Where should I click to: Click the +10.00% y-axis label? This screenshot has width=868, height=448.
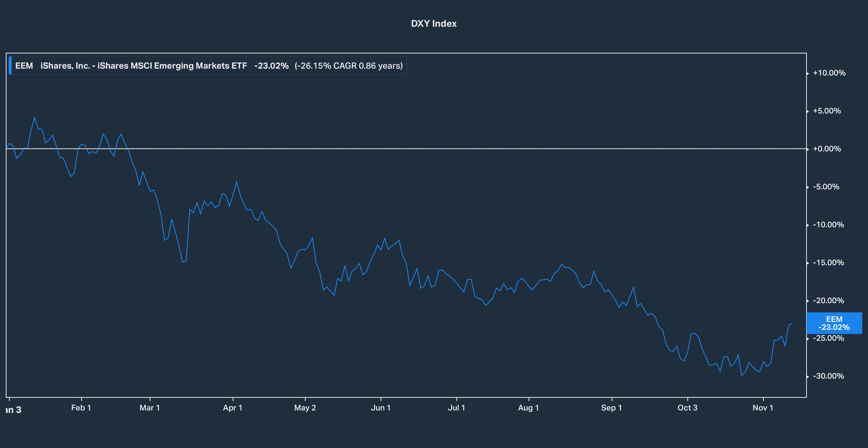[829, 73]
